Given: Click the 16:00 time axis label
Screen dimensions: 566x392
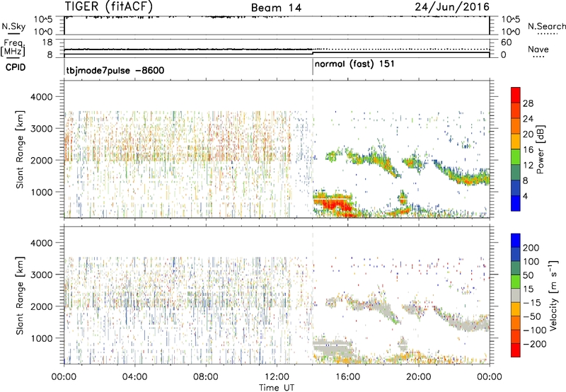Looking at the screenshot, I should click(347, 377).
